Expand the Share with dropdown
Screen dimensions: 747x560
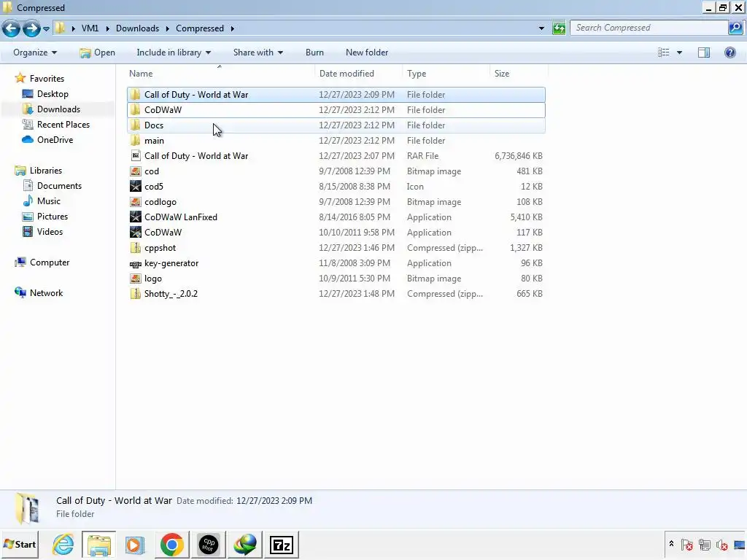(258, 52)
